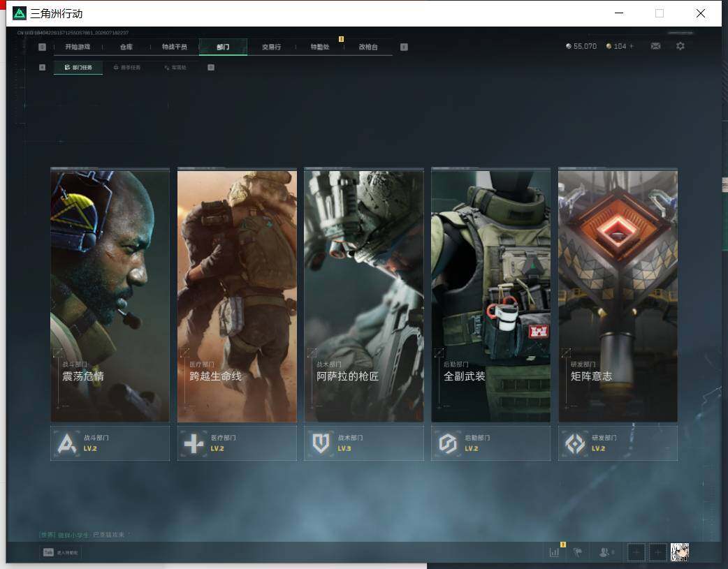This screenshot has height=569, width=728.
Task: Click the umbrella-shaped icon in bottom bar
Action: click(578, 552)
